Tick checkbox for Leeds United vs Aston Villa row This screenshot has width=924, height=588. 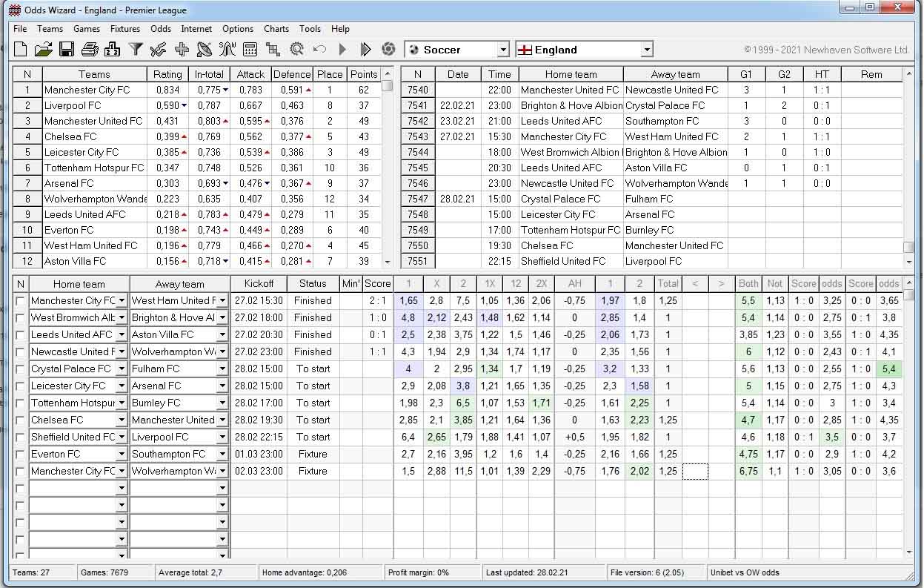(21, 335)
